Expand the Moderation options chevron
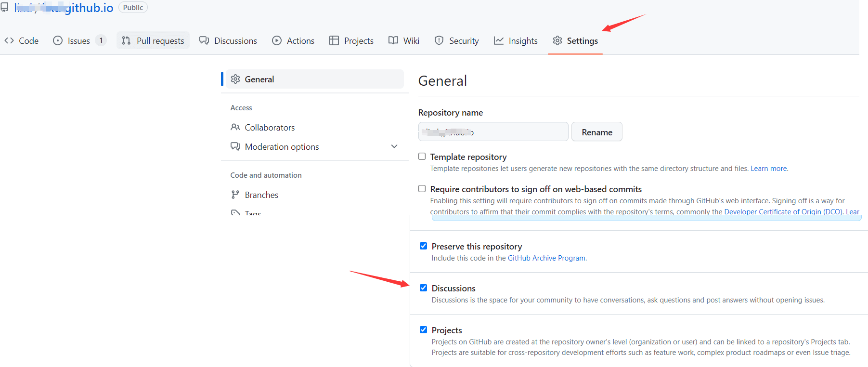868x367 pixels. (x=394, y=146)
